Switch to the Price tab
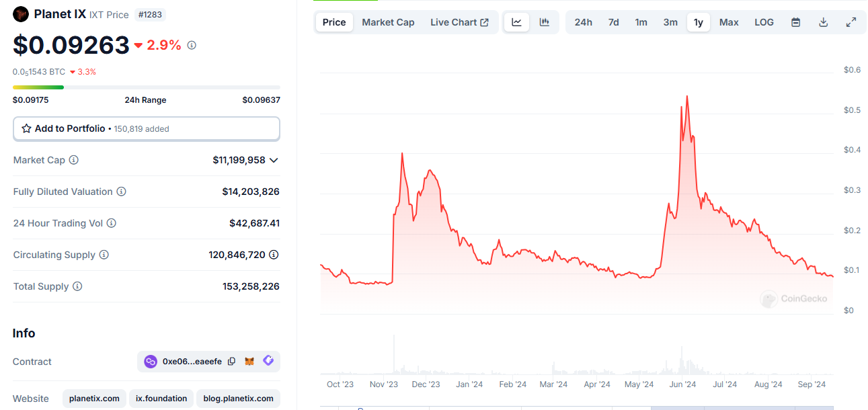Screen dimensions: 868x410 pyautogui.click(x=334, y=22)
